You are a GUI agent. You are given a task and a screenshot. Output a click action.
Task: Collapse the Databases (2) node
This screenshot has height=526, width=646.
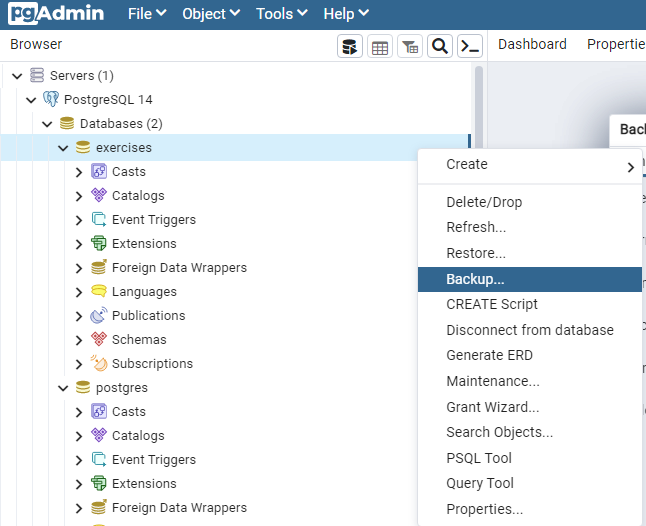47,124
